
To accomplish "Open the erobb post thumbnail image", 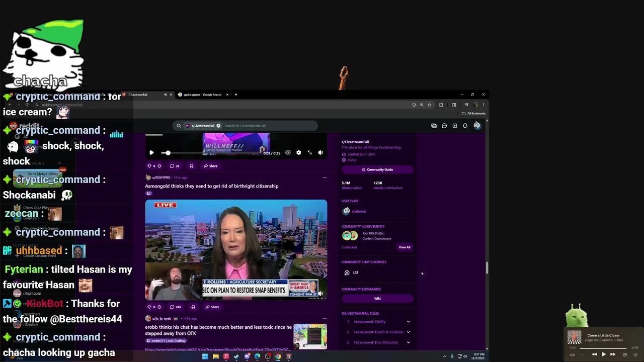I will (310, 336).
